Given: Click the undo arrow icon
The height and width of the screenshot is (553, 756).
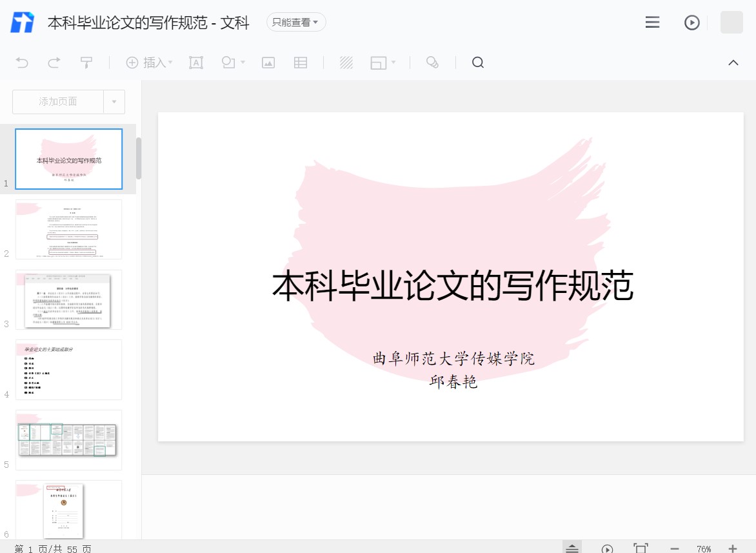Looking at the screenshot, I should coord(22,63).
